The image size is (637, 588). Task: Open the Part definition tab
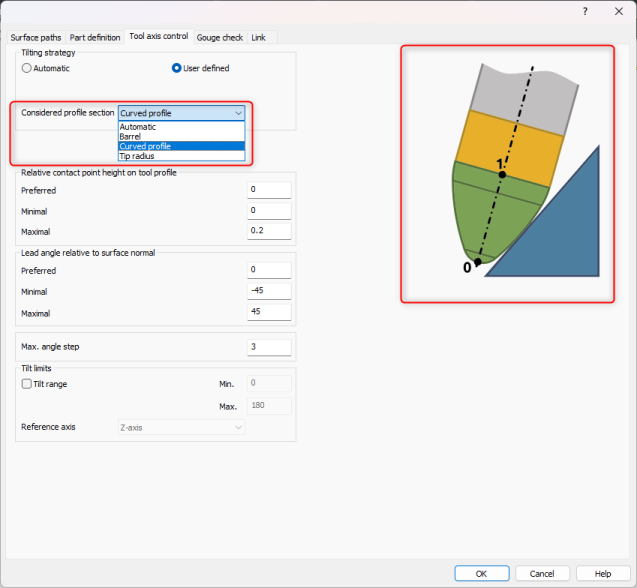click(x=95, y=37)
